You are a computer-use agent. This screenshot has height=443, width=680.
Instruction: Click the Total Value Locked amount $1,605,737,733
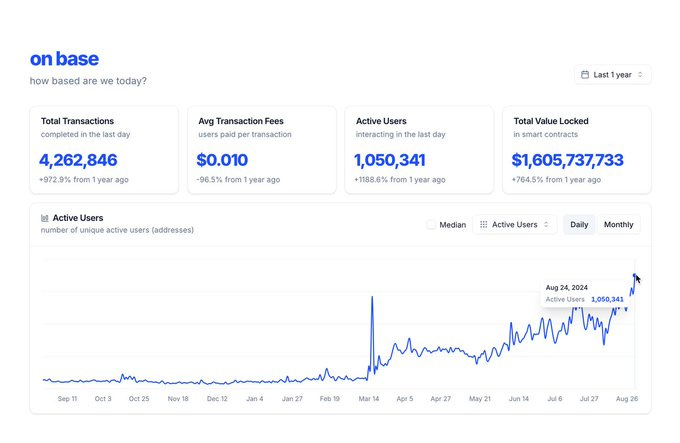(x=567, y=160)
